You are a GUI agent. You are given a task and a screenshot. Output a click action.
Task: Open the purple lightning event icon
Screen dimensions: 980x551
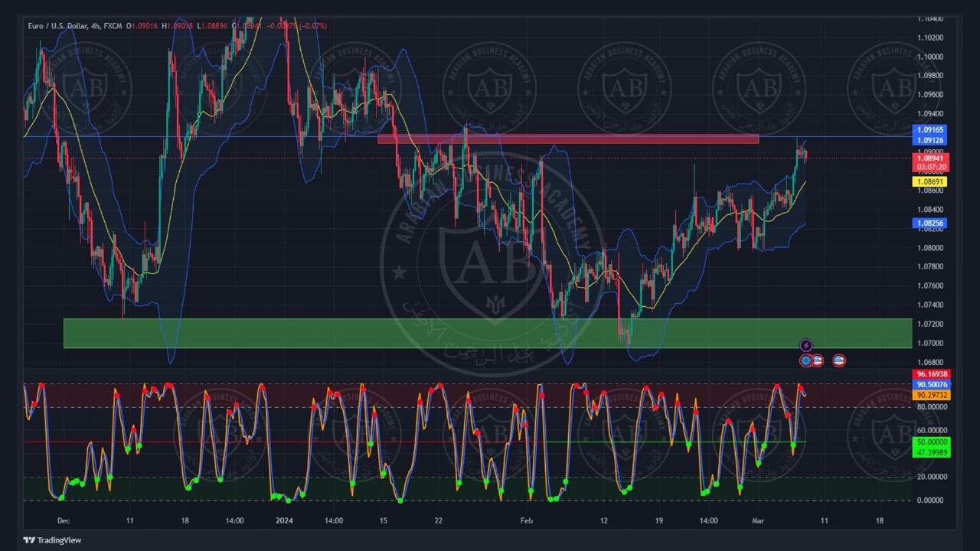coord(805,346)
